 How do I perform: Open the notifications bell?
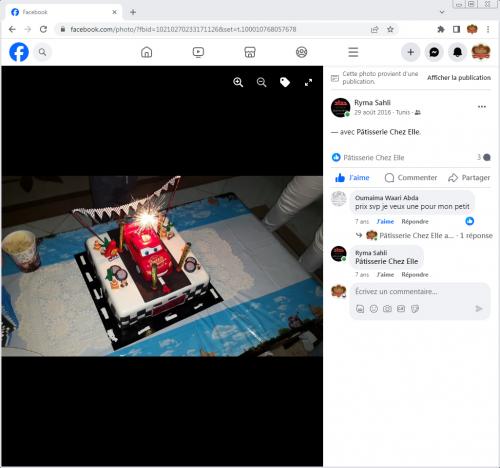(x=457, y=52)
